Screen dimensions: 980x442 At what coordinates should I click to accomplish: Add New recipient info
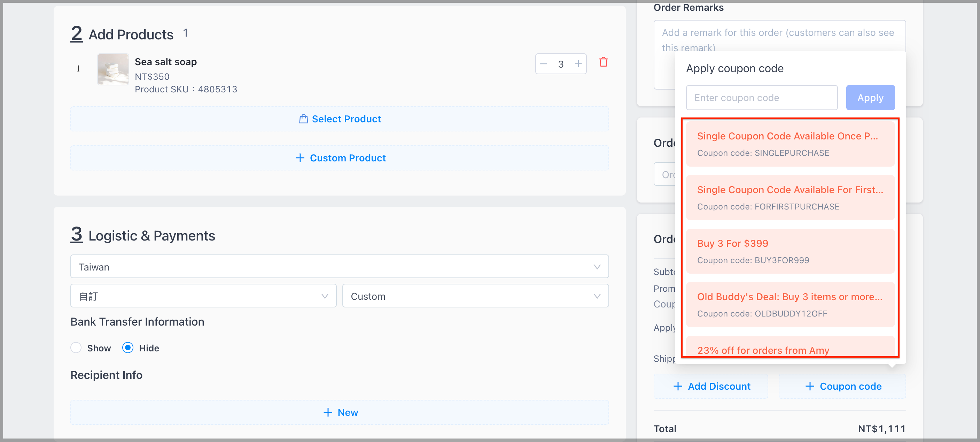pos(339,412)
